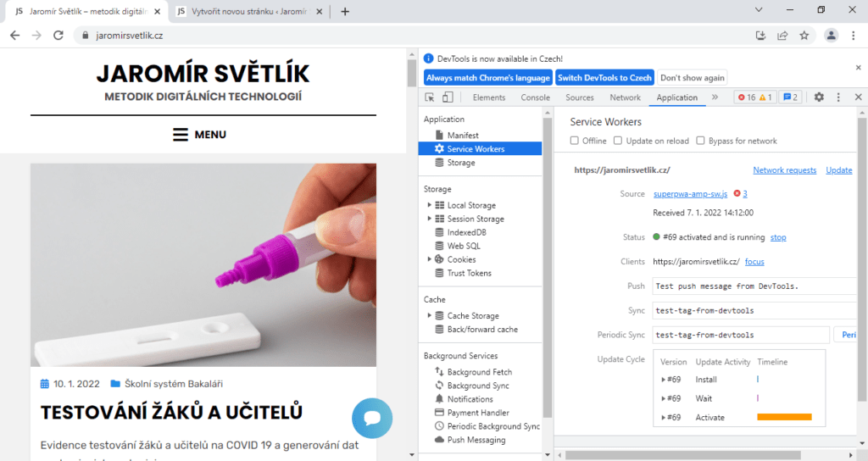Open the 2 issues counter
Viewport: 868px width, 461px height.
(791, 97)
